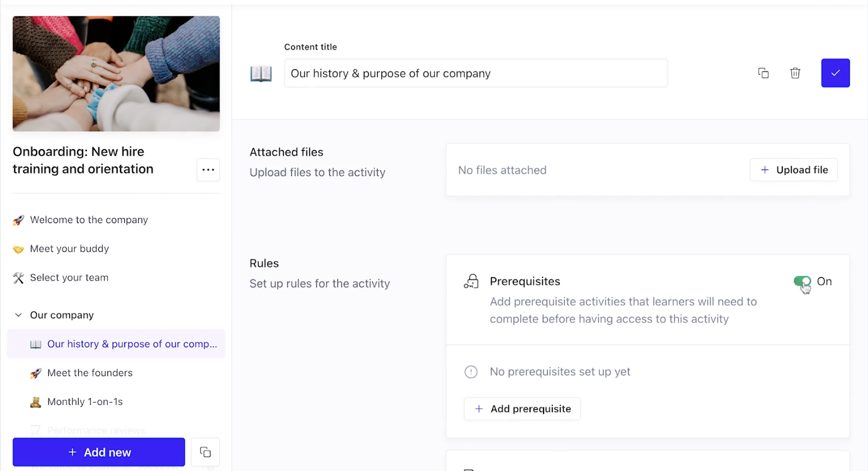Click the Add prerequisite button
Image resolution: width=868 pixels, height=471 pixels.
point(522,409)
